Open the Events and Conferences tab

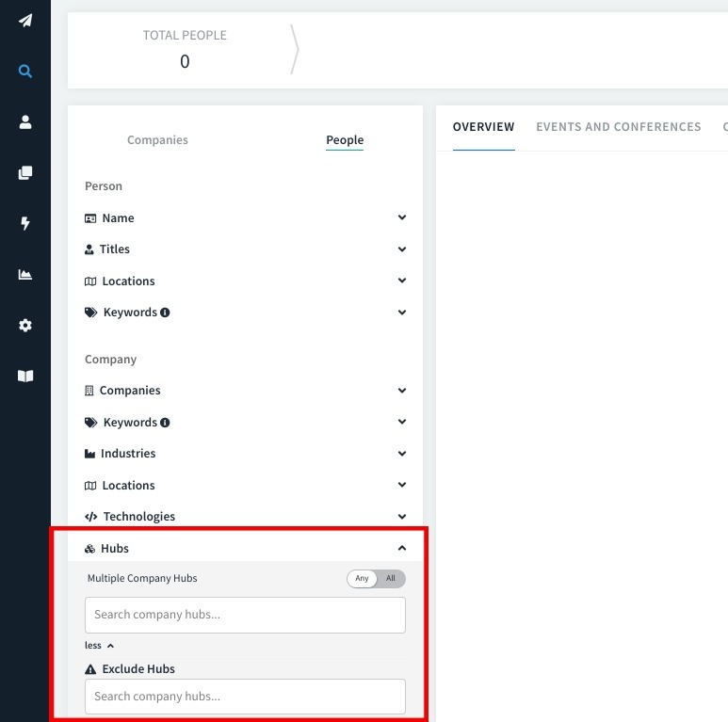click(619, 127)
